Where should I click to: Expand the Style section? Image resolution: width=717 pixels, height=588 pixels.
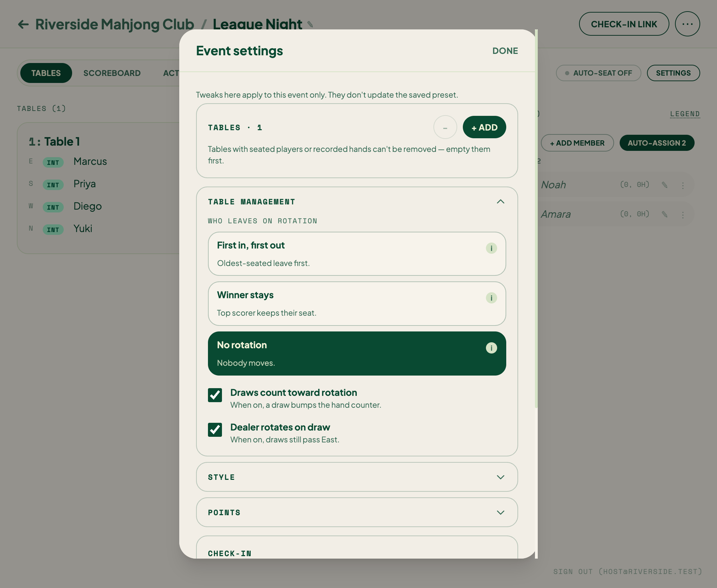[357, 477]
